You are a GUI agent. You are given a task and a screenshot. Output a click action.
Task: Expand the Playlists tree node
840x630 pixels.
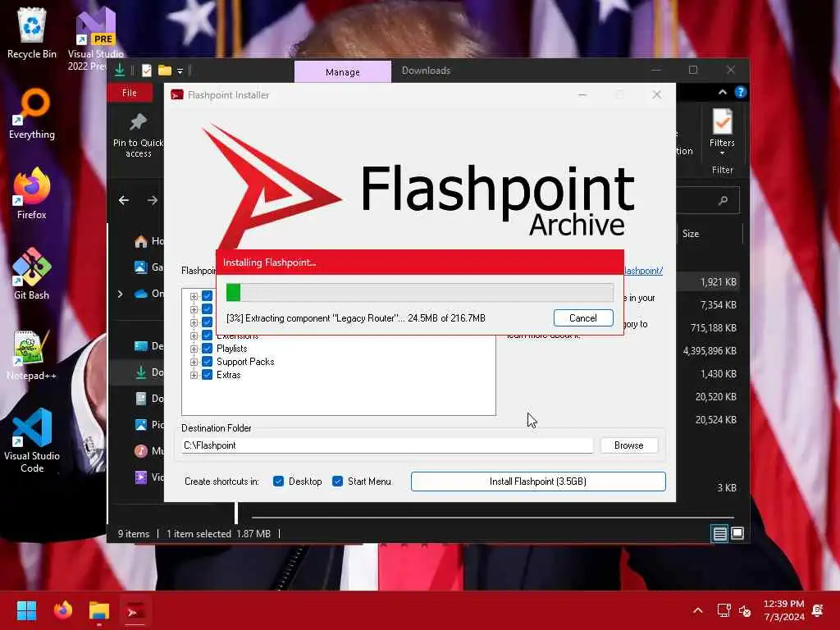pos(194,349)
